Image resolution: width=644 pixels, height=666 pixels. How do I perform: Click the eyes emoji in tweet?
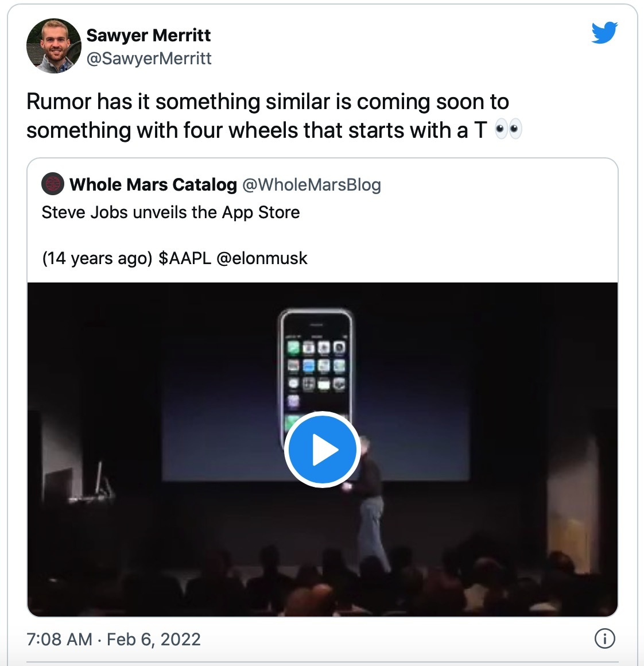pyautogui.click(x=509, y=130)
